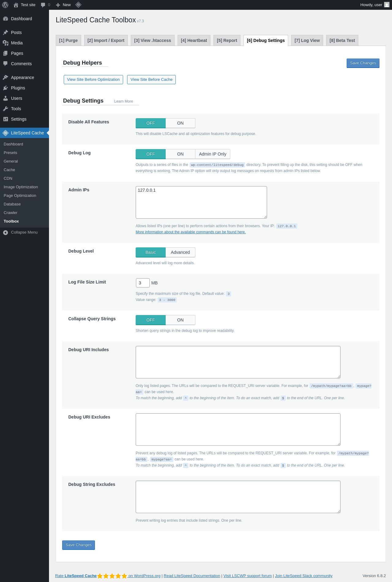Viewport: 392px width, 582px height.
Task: Click the Log File Size Limit field
Action: click(143, 283)
